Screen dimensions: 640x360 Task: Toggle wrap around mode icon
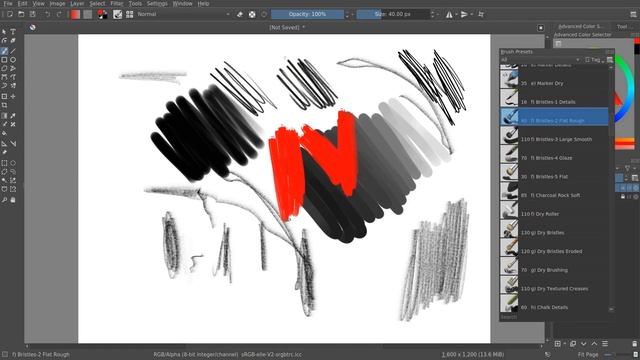tap(481, 14)
